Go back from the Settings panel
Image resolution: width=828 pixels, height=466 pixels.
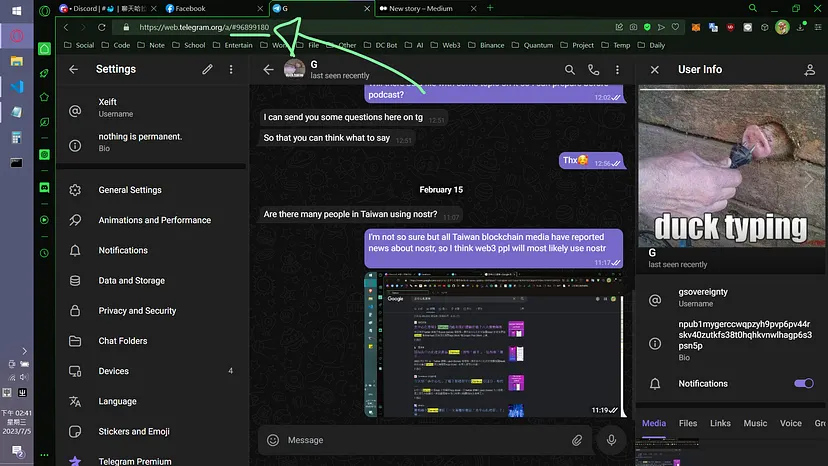point(73,70)
